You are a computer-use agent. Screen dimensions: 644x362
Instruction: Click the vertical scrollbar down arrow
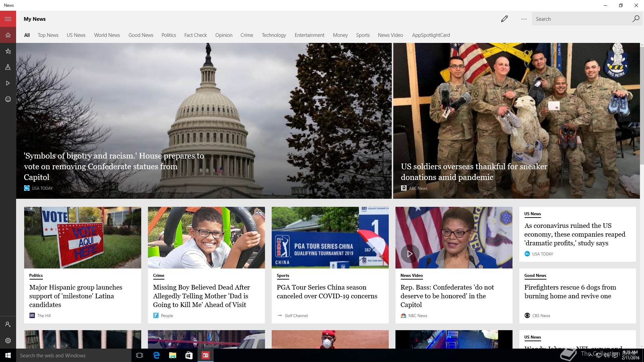[x=642, y=346]
